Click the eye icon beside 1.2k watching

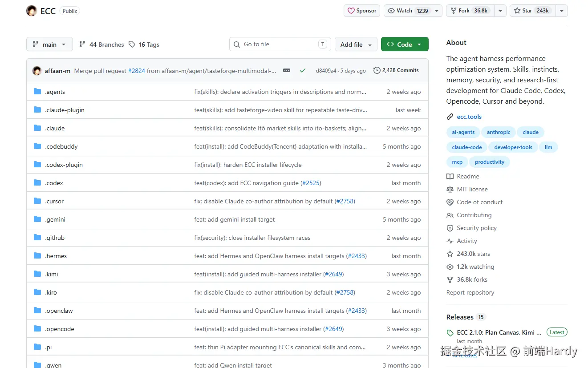coord(450,267)
